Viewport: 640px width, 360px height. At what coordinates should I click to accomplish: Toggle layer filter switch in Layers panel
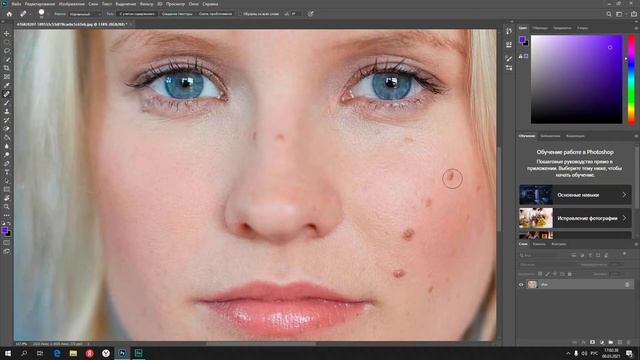624,254
